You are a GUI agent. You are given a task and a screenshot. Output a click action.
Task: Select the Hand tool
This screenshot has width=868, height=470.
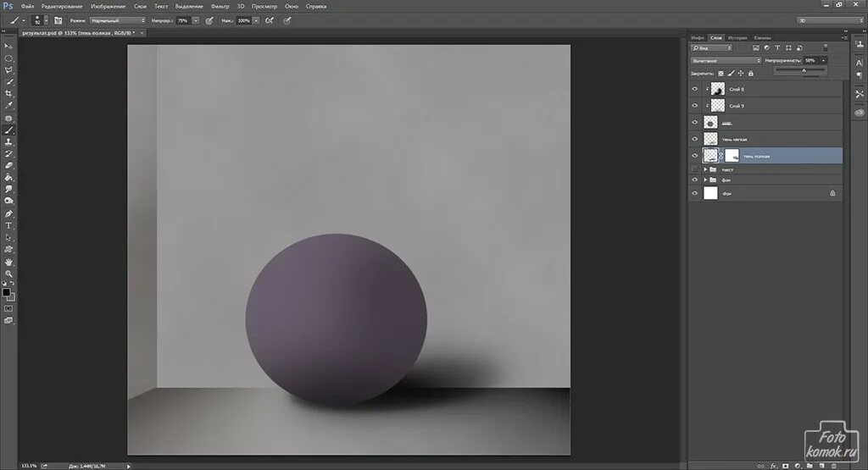[x=8, y=262]
